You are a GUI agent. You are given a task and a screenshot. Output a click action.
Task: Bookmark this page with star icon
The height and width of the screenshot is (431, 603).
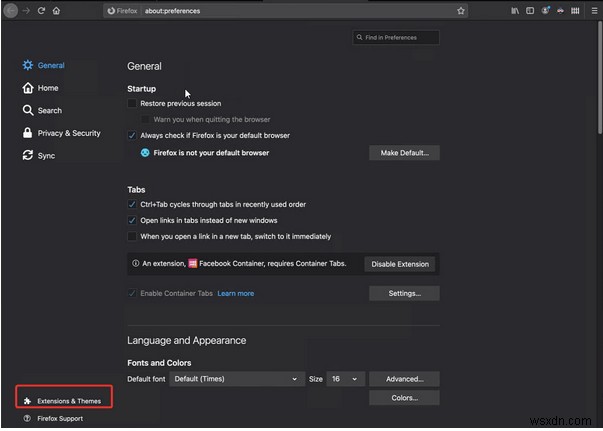pos(461,11)
